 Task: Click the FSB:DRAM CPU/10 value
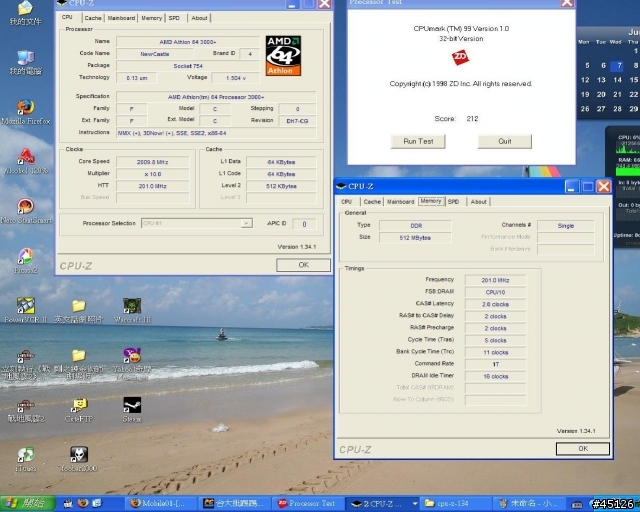pos(495,292)
